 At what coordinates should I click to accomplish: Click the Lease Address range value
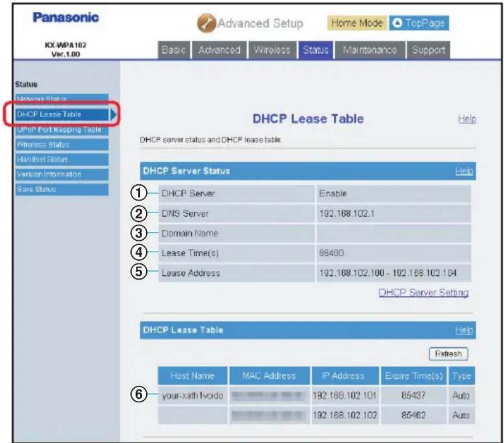(x=388, y=273)
